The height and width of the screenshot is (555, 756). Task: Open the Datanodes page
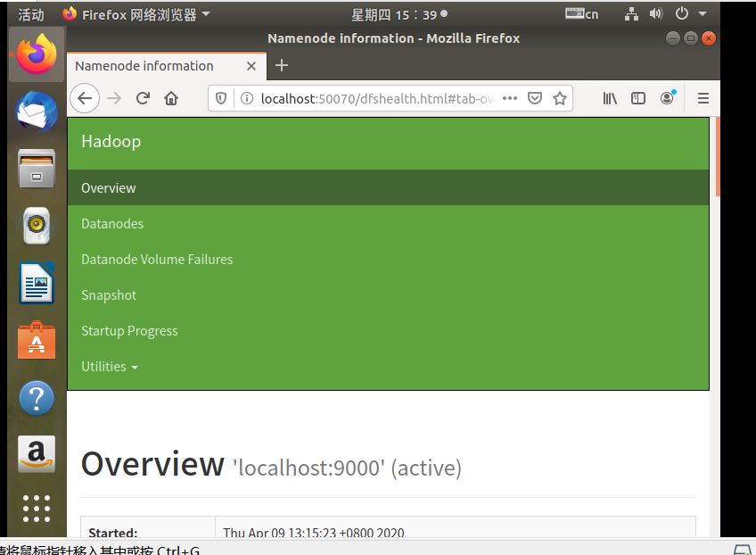pyautogui.click(x=111, y=223)
